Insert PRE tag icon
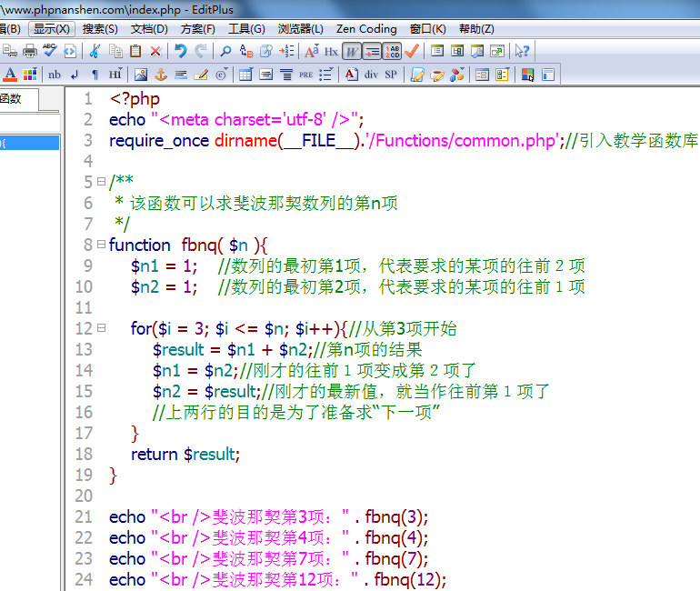The height and width of the screenshot is (591, 700). (x=305, y=75)
